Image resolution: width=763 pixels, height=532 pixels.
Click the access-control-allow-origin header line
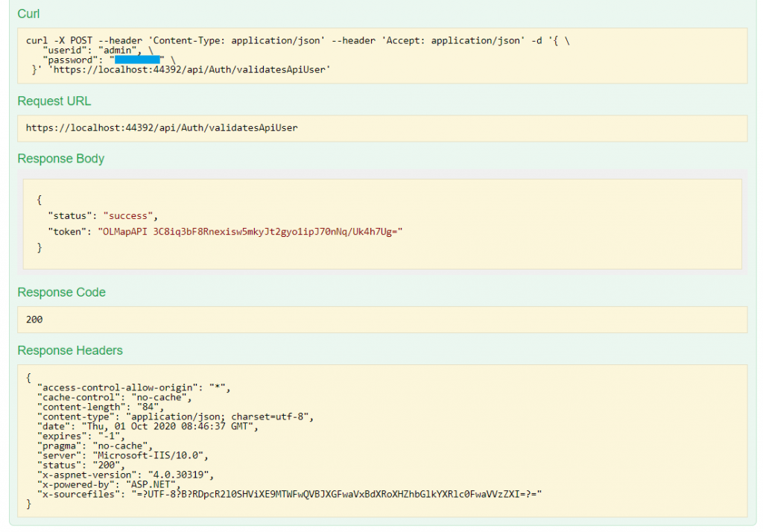(x=134, y=388)
